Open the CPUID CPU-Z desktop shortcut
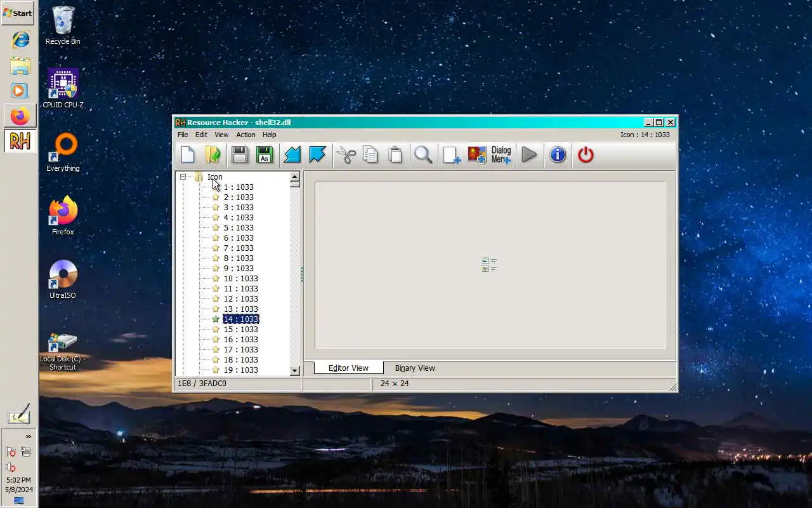The width and height of the screenshot is (812, 508). tap(63, 89)
